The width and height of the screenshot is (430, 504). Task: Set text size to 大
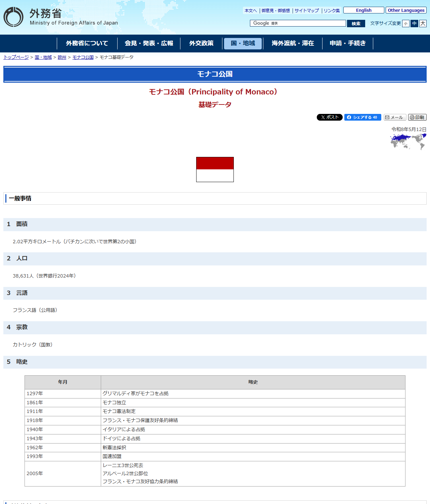click(423, 24)
